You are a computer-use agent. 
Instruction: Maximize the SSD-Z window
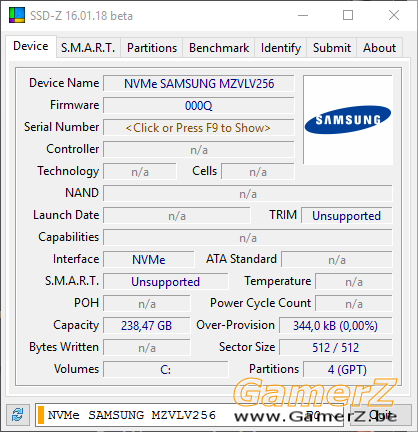coord(348,15)
